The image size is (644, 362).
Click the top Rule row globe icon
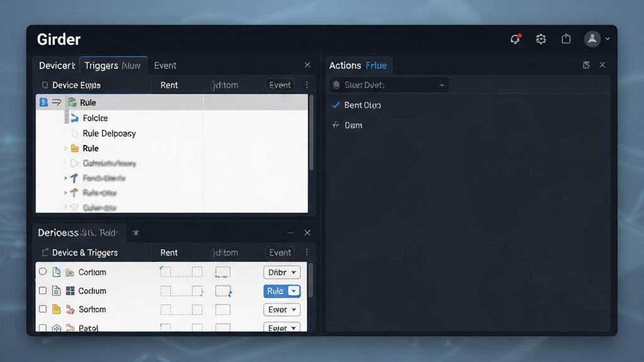click(72, 102)
